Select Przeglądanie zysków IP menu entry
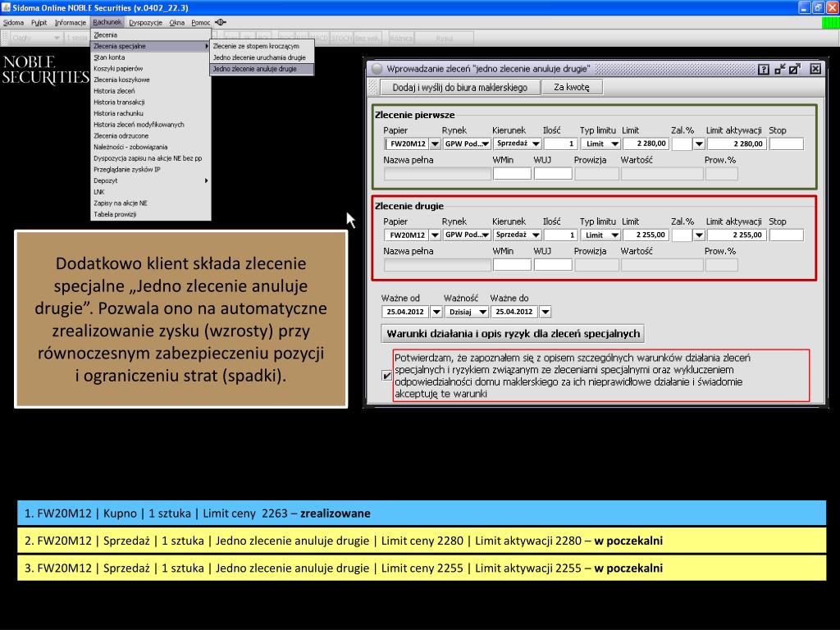This screenshot has height=630, width=840. click(x=151, y=169)
